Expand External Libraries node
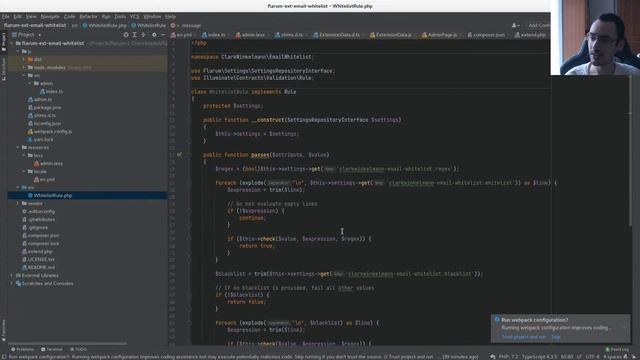The width and height of the screenshot is (640, 360). click(12, 276)
